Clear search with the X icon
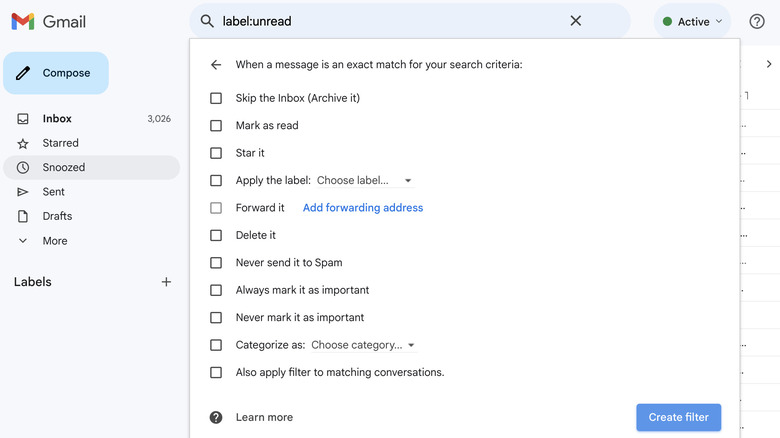 [x=575, y=21]
